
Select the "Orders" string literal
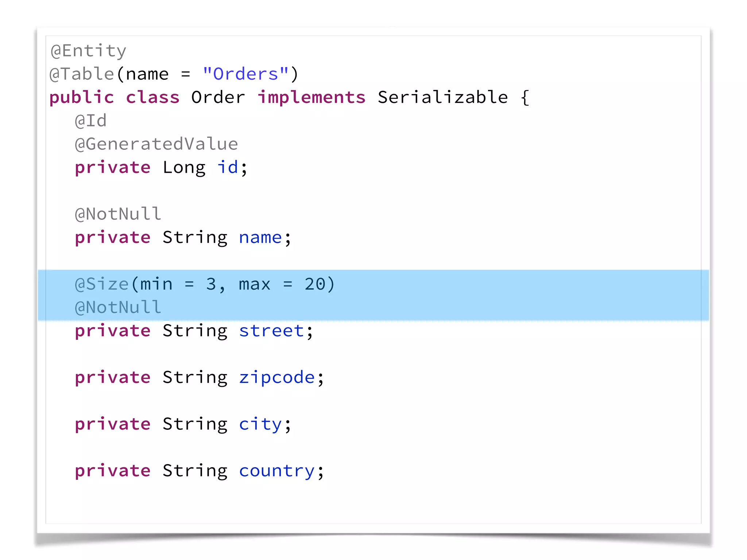tap(246, 74)
